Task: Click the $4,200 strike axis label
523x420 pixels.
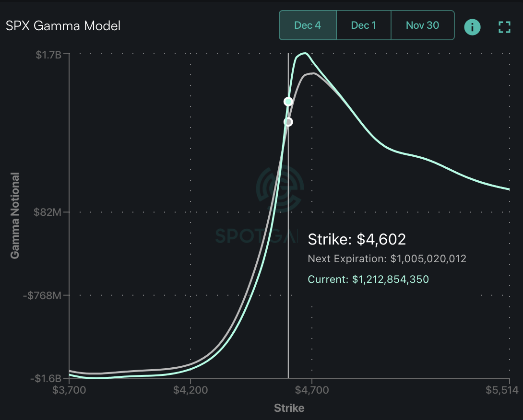Action: [190, 390]
